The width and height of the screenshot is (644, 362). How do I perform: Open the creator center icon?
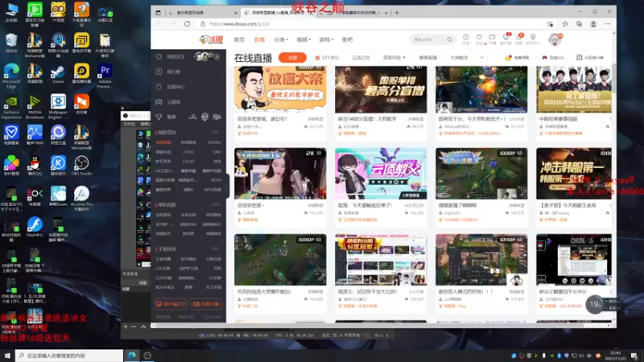coord(533,39)
